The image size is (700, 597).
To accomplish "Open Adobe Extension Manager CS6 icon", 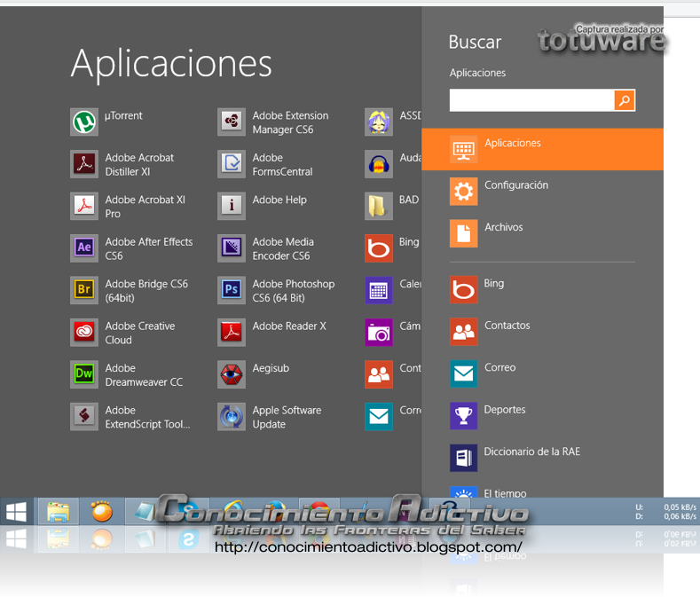I will pos(232,122).
